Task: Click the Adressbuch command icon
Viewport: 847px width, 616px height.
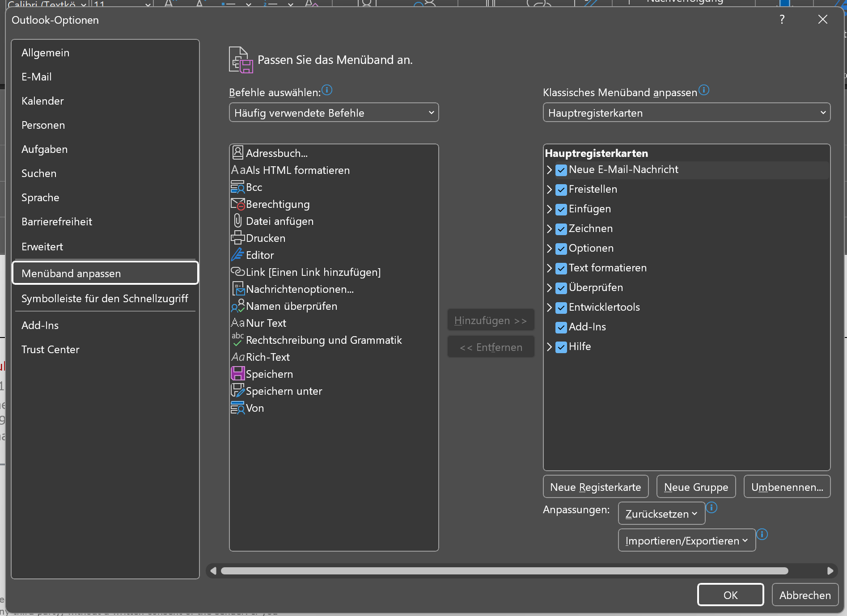Action: [238, 153]
